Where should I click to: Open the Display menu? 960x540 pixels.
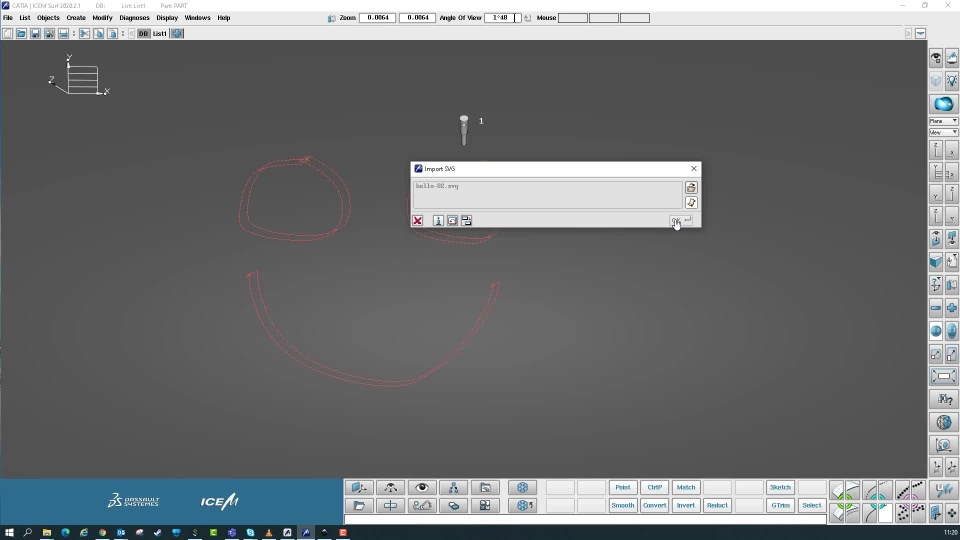coord(167,18)
